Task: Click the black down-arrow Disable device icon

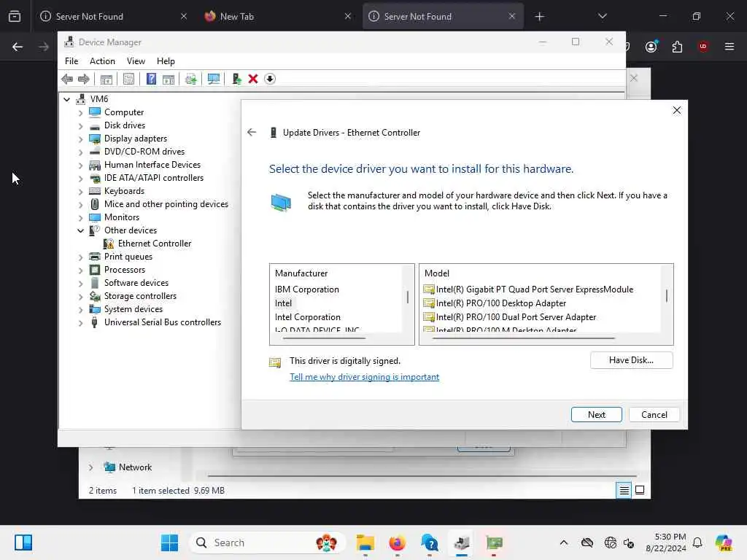Action: coord(270,79)
